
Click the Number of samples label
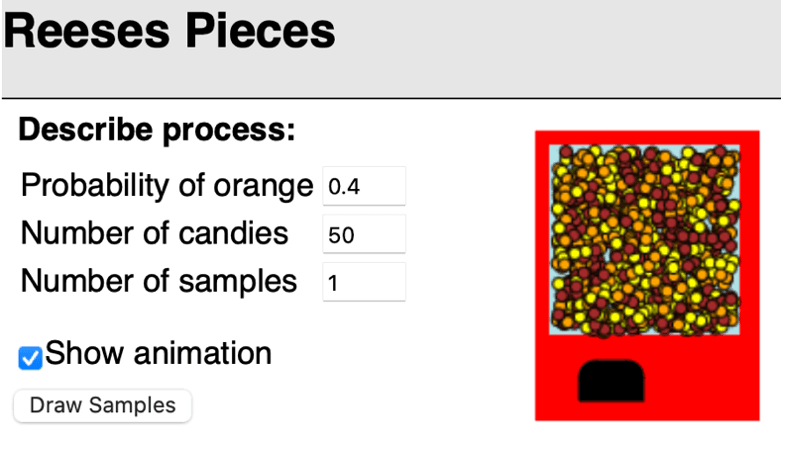[159, 282]
